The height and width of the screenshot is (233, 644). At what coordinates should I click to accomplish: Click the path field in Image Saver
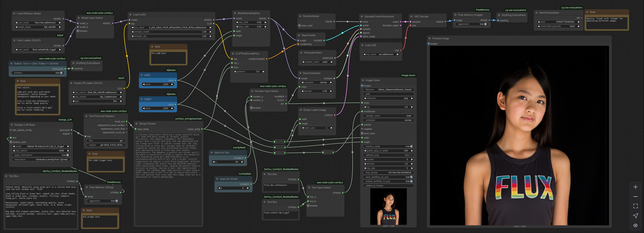coord(388,94)
